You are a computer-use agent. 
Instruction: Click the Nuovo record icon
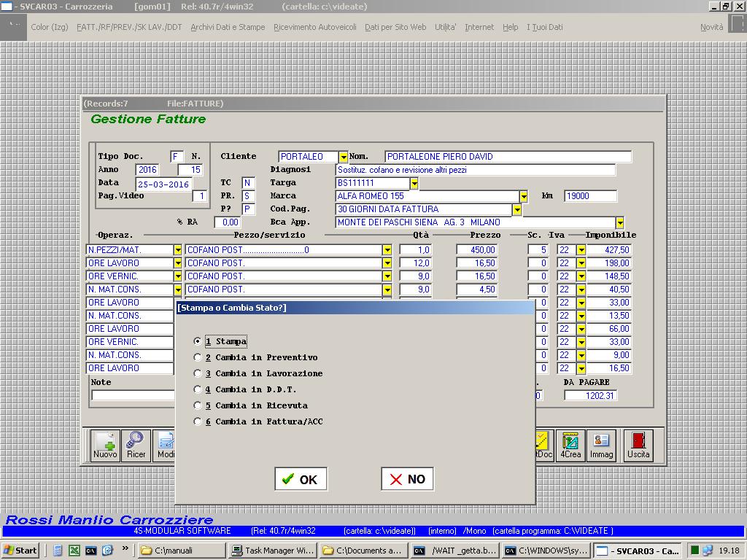point(105,446)
